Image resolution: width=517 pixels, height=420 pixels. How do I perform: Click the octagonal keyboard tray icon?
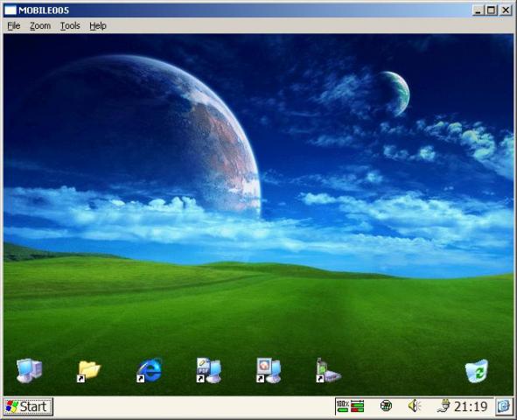pos(386,405)
